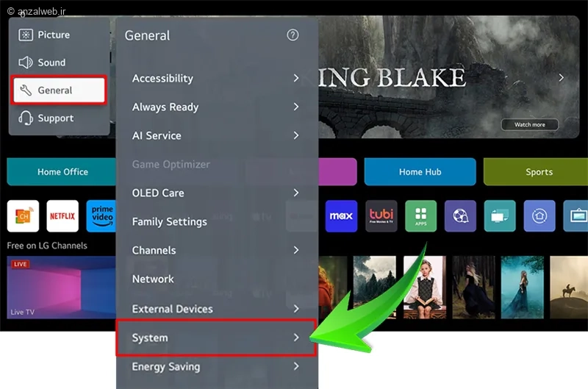Advance the banner with right arrow
Image resolution: width=588 pixels, height=389 pixels.
tap(562, 77)
